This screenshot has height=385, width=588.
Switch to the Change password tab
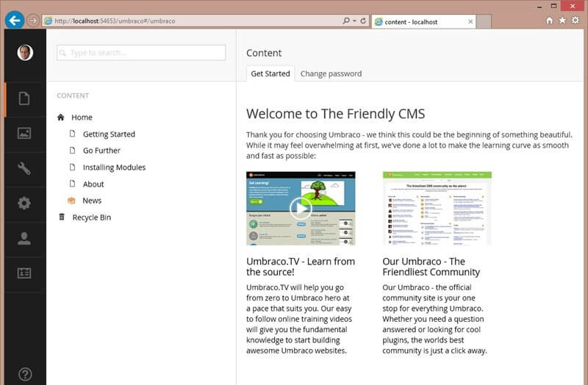click(x=331, y=74)
